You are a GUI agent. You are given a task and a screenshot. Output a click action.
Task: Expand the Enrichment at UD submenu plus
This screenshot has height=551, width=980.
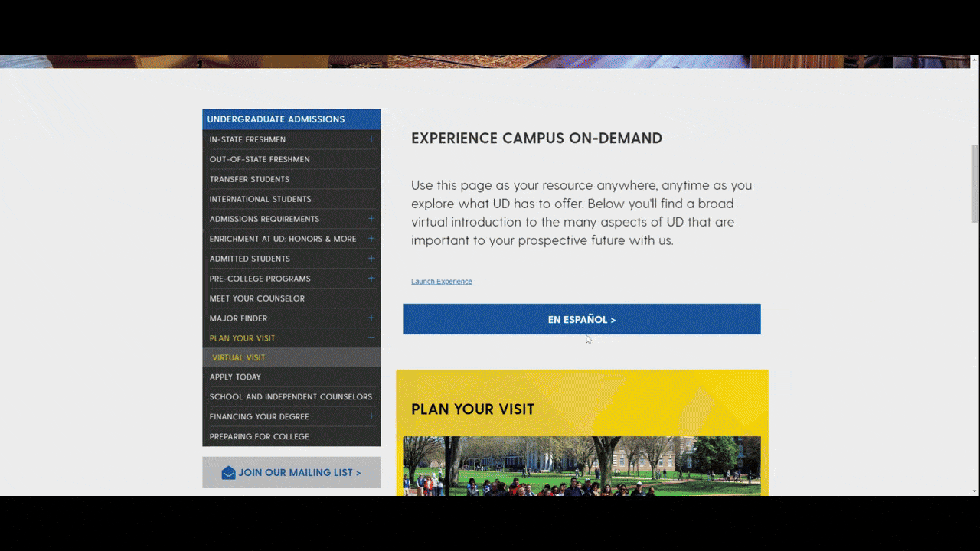pyautogui.click(x=371, y=239)
